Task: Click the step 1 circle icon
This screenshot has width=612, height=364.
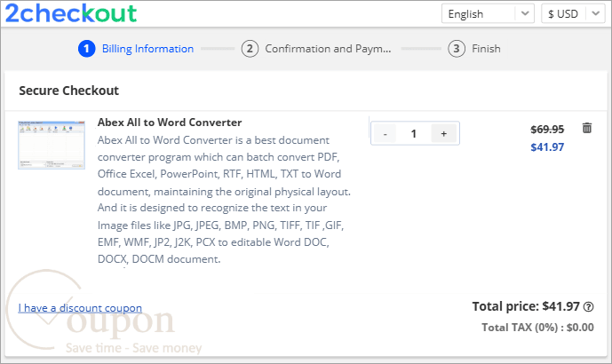Action: point(87,49)
